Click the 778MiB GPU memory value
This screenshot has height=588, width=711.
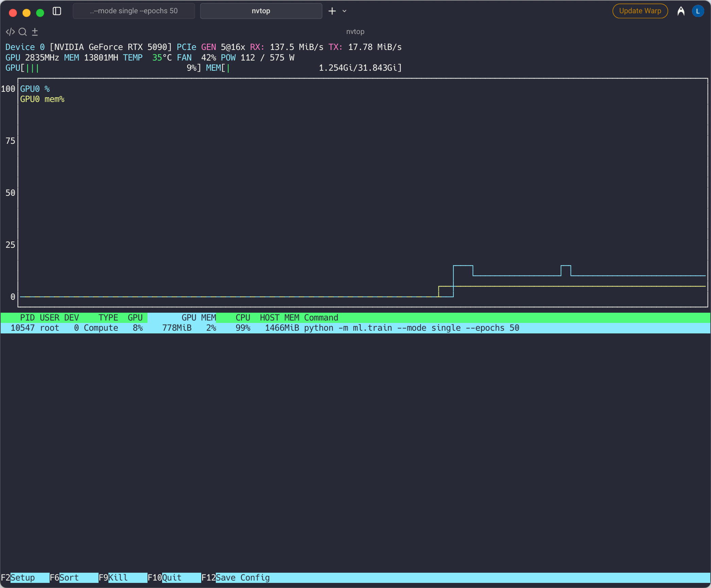[x=177, y=328]
